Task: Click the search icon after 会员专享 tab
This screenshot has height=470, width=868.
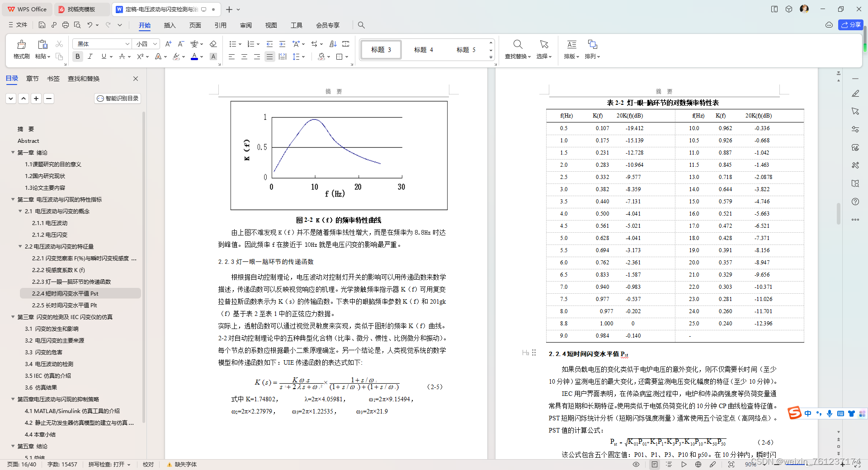Action: click(361, 25)
